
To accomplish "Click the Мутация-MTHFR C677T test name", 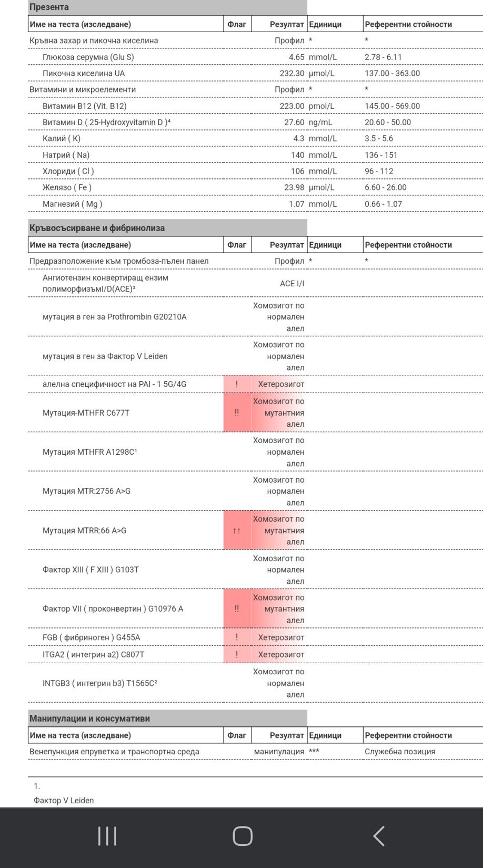I will click(x=86, y=413).
